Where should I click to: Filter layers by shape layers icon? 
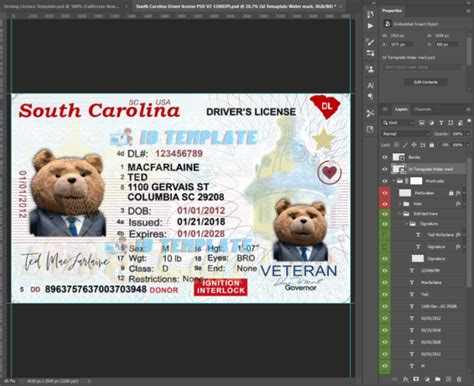tap(451, 123)
